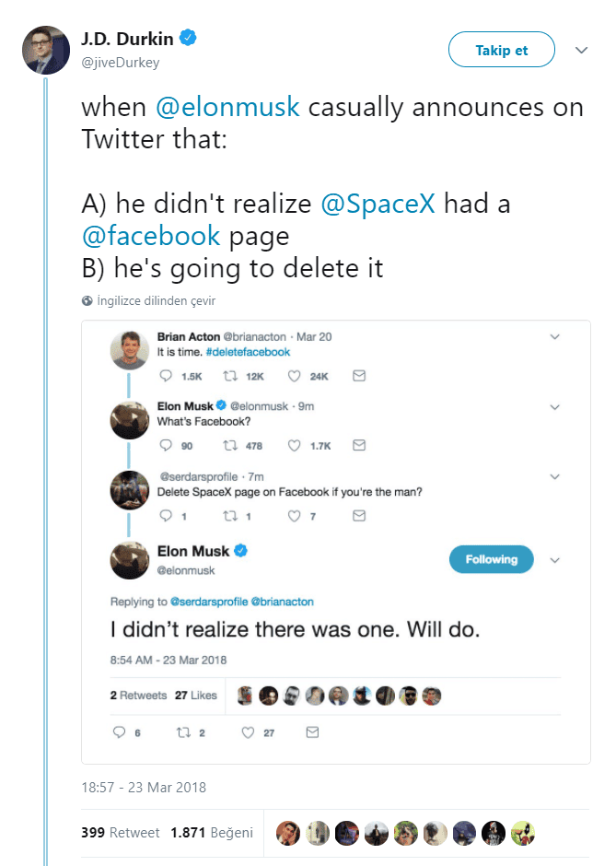The height and width of the screenshot is (866, 616).
Task: Open J.D. Durkin's profile picture
Action: coord(44,51)
